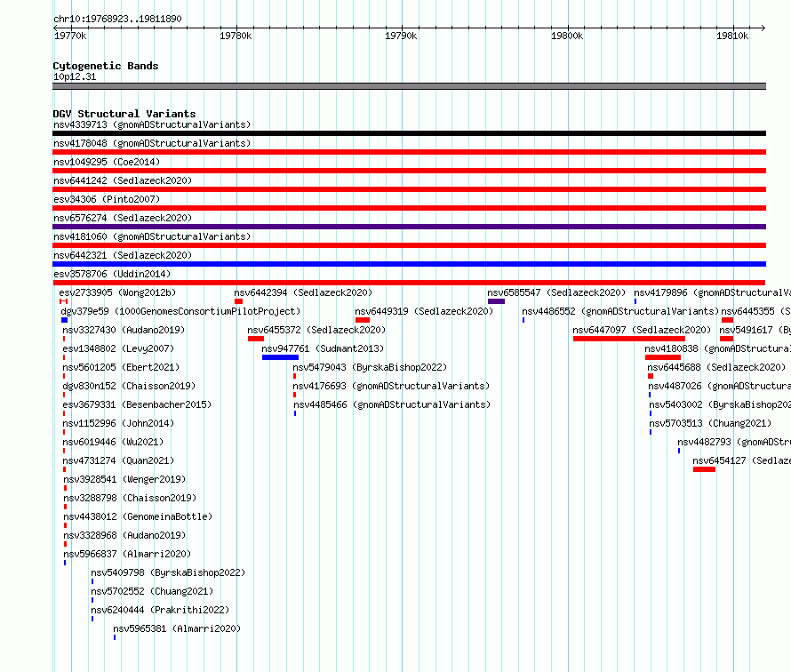Click nsv5966837 (Almarri2020) label
This screenshot has width=791, height=672.
(x=127, y=554)
